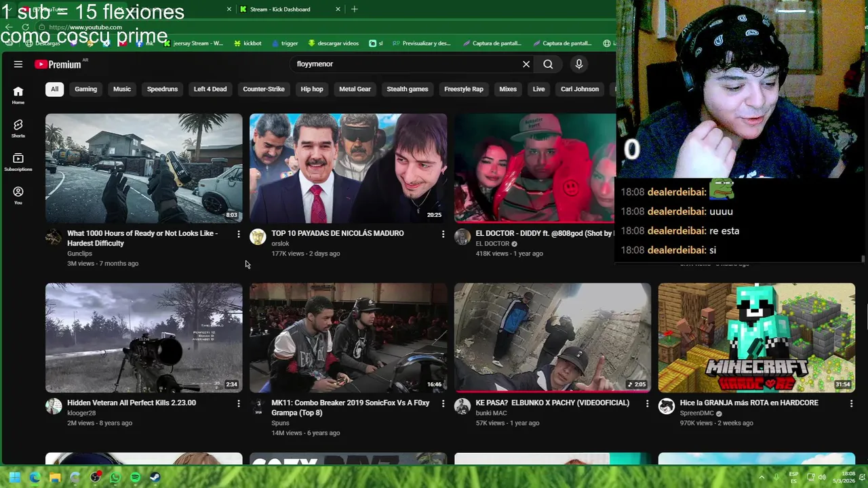Open the descargar videos bookmark
Screen dimensions: 868x488
pyautogui.click(x=333, y=43)
